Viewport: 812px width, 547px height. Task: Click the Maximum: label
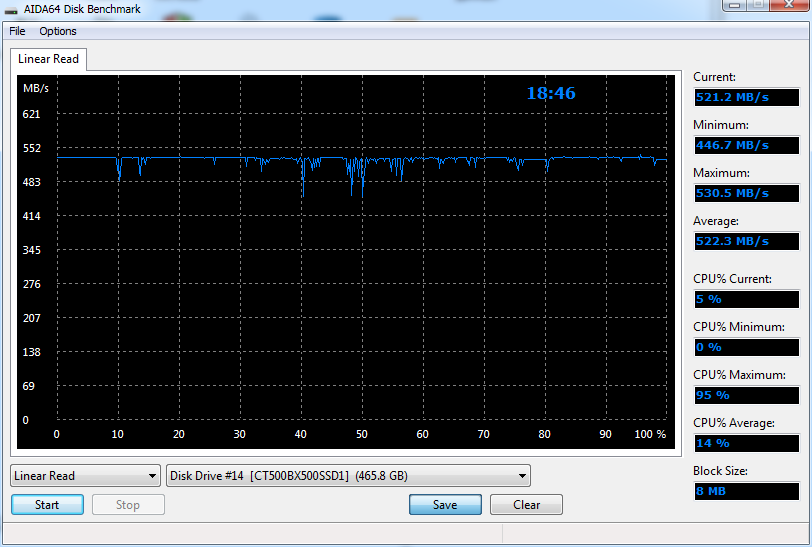[x=721, y=173]
